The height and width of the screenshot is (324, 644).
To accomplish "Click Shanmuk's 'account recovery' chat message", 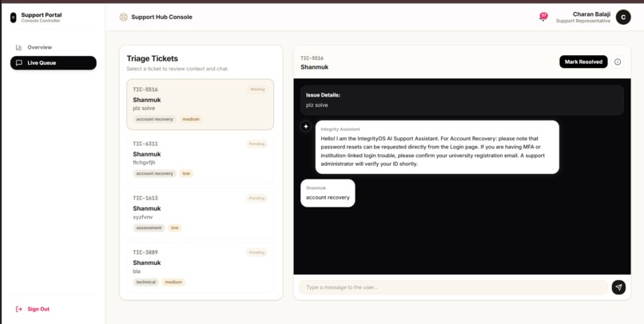I will point(328,193).
